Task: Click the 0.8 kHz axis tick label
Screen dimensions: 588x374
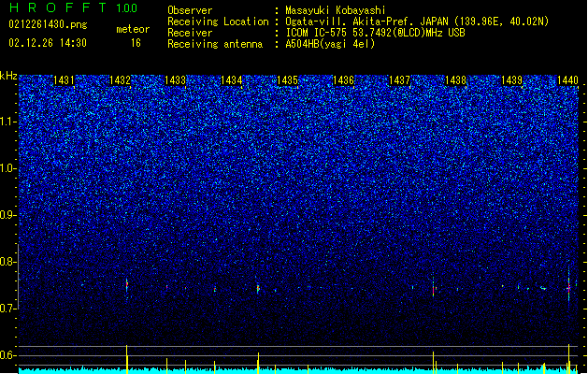Action: click(7, 262)
